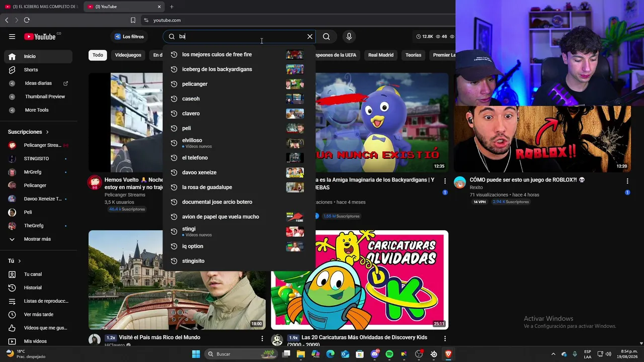This screenshot has height=362, width=644.
Task: Open the Davoo Xeneize subscription channel
Action: point(38,199)
